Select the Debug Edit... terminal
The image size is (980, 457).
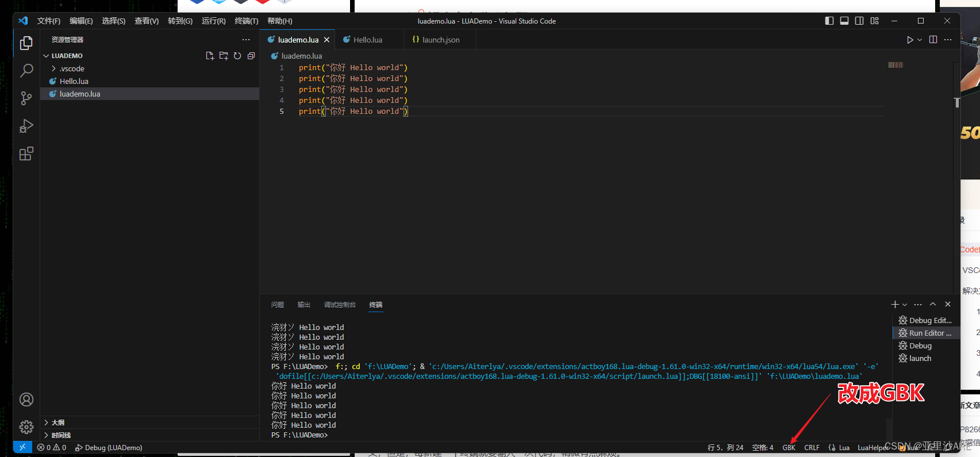pyautogui.click(x=926, y=320)
